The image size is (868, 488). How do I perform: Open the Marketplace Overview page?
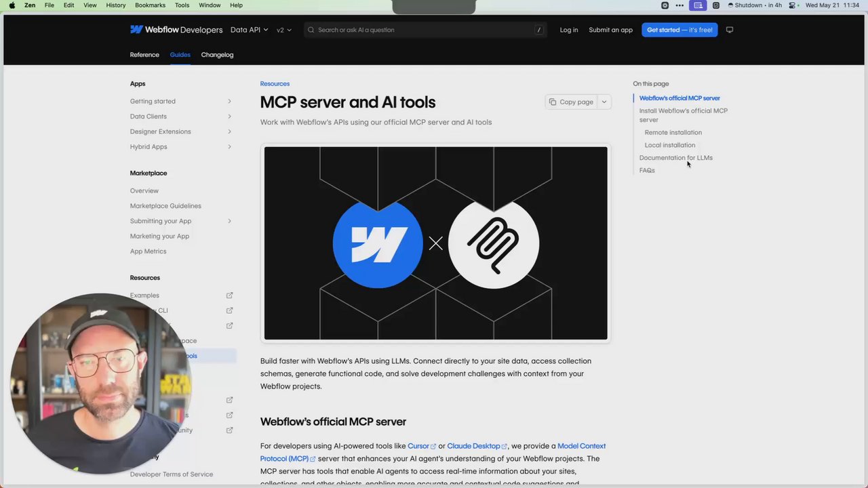pyautogui.click(x=144, y=191)
